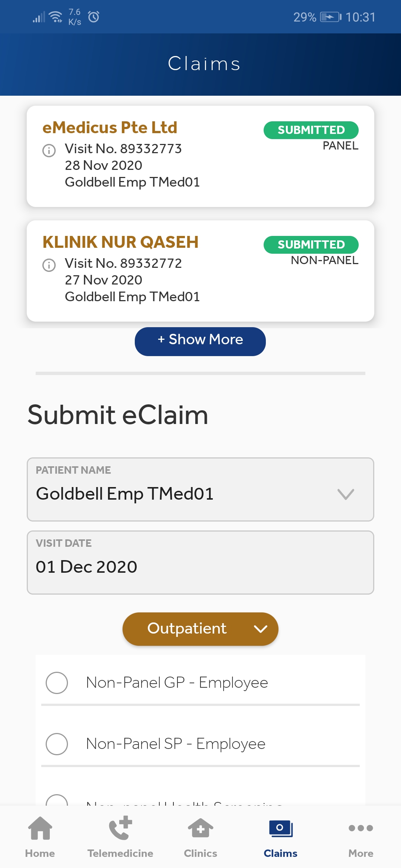Open the More three-dots icon
Viewport: 401px width, 868px height.
361,828
